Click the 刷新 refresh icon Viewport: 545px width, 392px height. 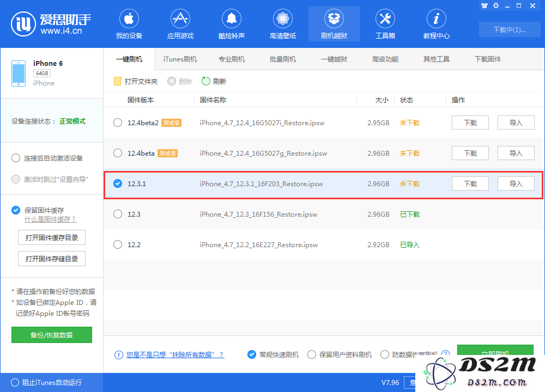click(x=206, y=81)
